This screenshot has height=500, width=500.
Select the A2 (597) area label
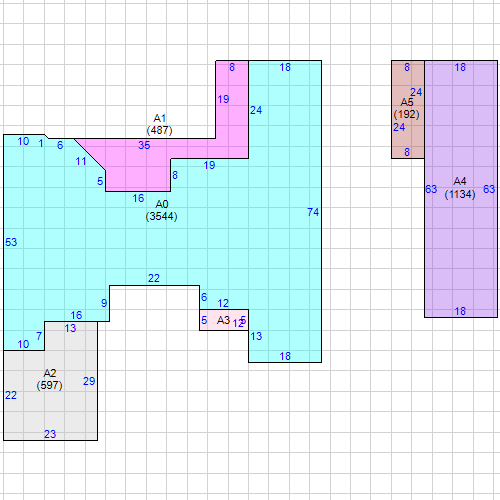click(x=49, y=379)
